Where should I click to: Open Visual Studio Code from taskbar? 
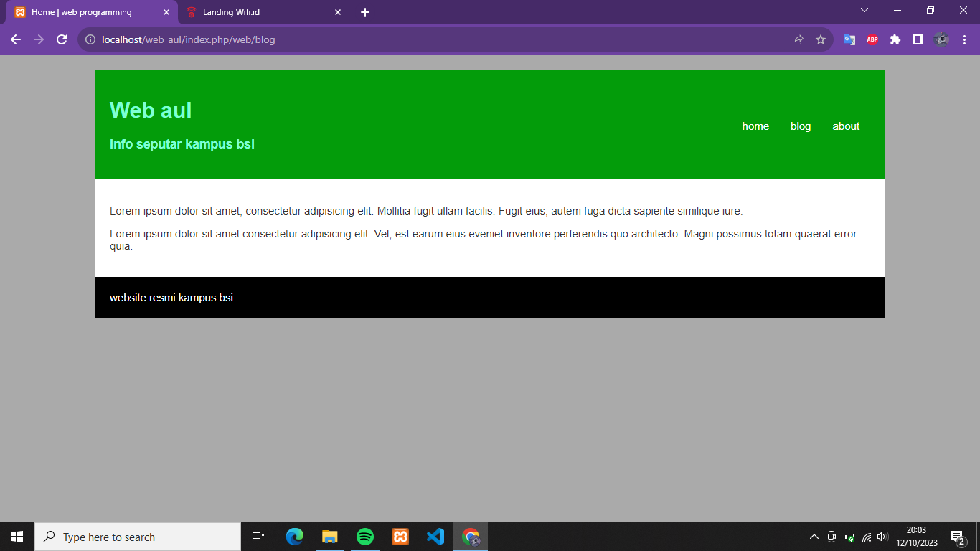(435, 537)
